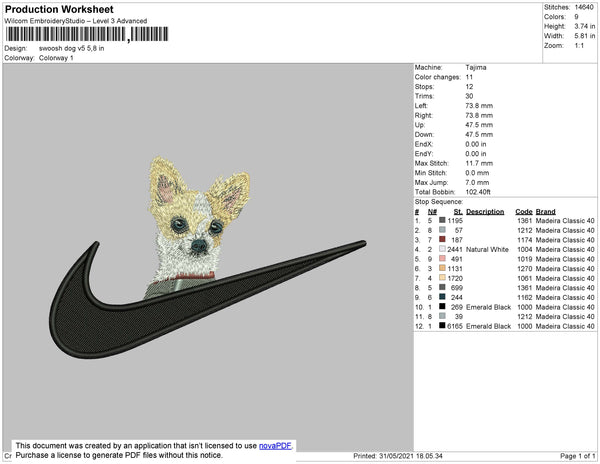Screen dimensions: 600x464
Task: Click the Color changes value '11'
Action: click(469, 77)
